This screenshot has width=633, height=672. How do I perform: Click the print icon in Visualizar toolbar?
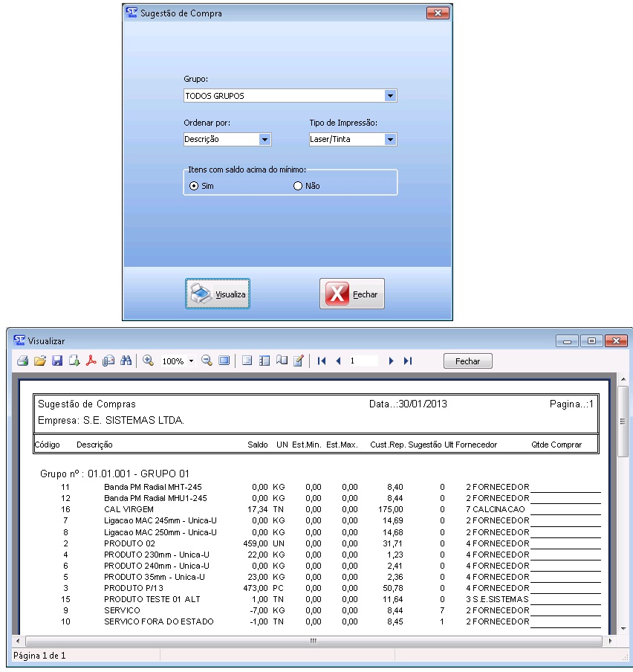(22, 361)
